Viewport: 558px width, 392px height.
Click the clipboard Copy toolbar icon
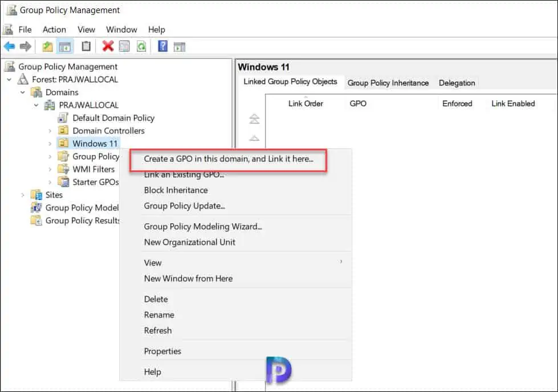pyautogui.click(x=86, y=46)
